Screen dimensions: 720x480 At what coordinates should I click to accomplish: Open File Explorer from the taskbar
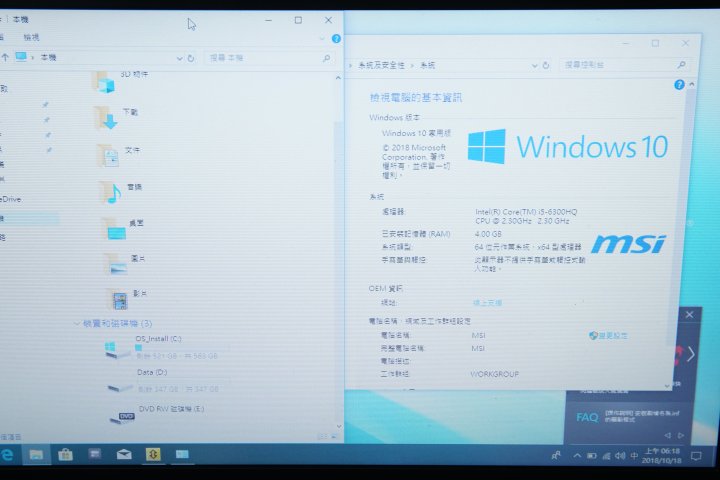coord(36,455)
